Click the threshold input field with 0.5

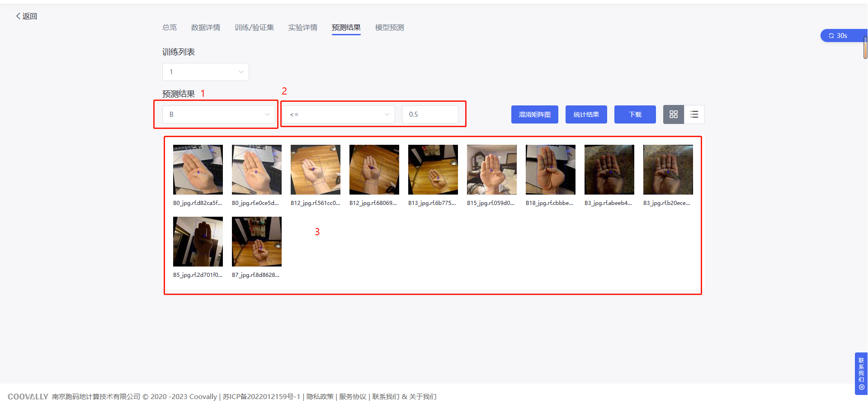pos(430,114)
